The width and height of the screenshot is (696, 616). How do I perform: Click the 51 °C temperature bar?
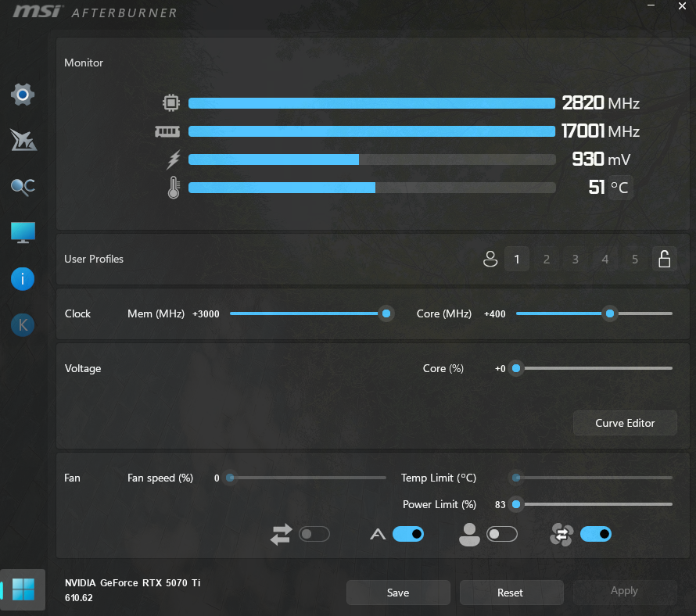point(372,188)
